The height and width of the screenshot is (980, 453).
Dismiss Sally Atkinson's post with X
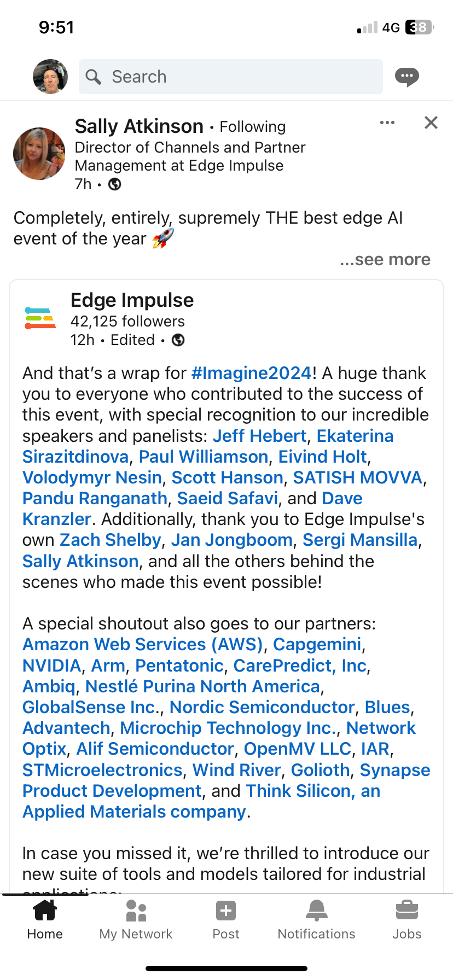[x=431, y=122]
